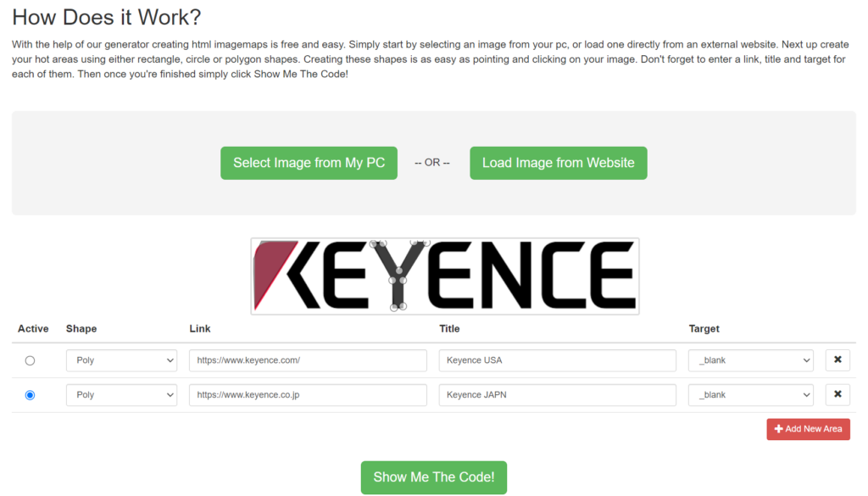Click Show Me The Code button

(433, 477)
